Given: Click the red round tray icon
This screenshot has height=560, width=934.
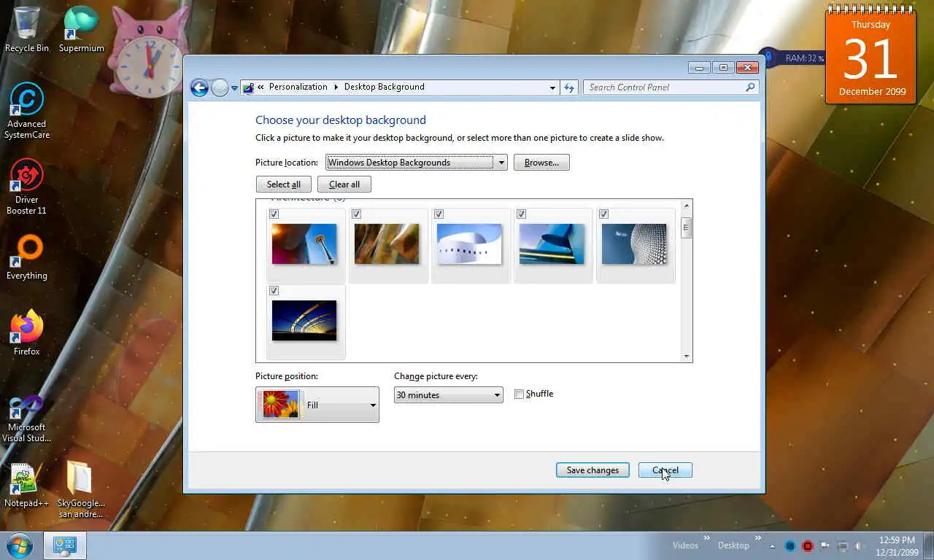Looking at the screenshot, I should click(x=808, y=546).
